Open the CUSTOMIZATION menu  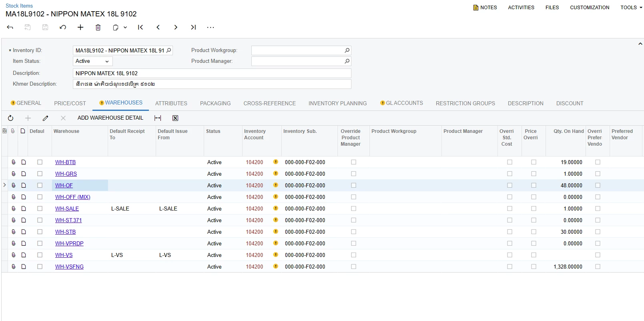pyautogui.click(x=590, y=8)
